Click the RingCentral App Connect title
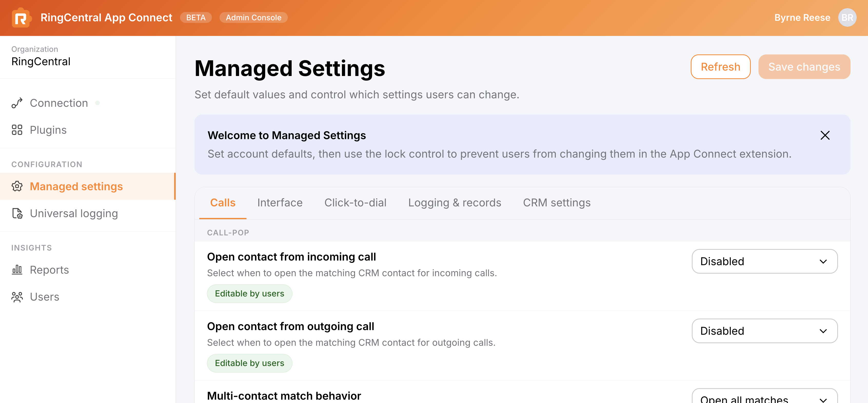This screenshot has height=403, width=868. click(x=106, y=17)
